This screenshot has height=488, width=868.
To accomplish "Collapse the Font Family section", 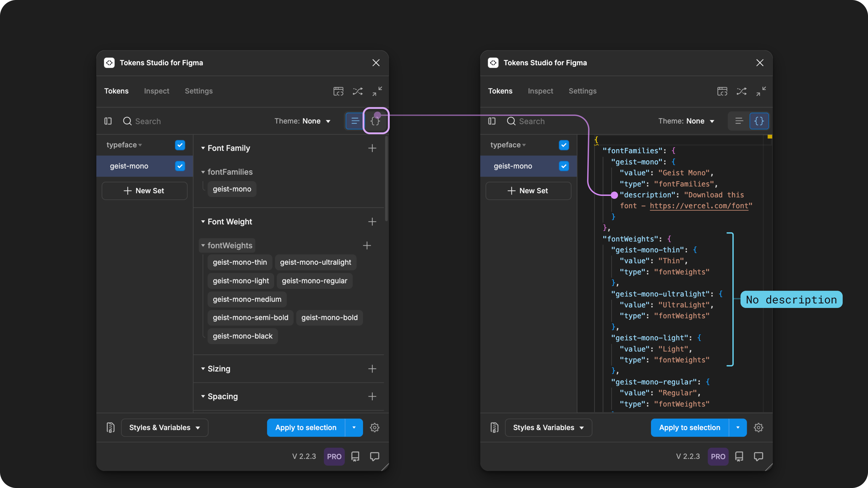I will (x=203, y=148).
